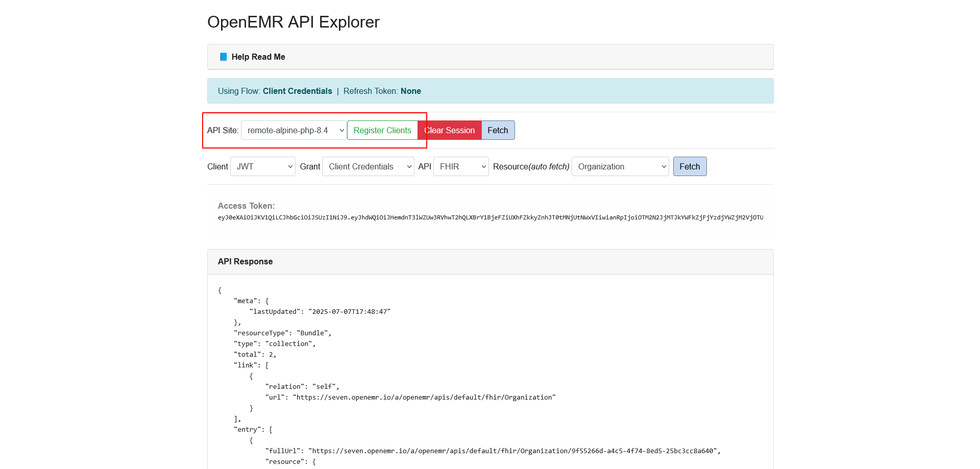The image size is (980, 469).
Task: Click the type collection line
Action: pyautogui.click(x=275, y=344)
